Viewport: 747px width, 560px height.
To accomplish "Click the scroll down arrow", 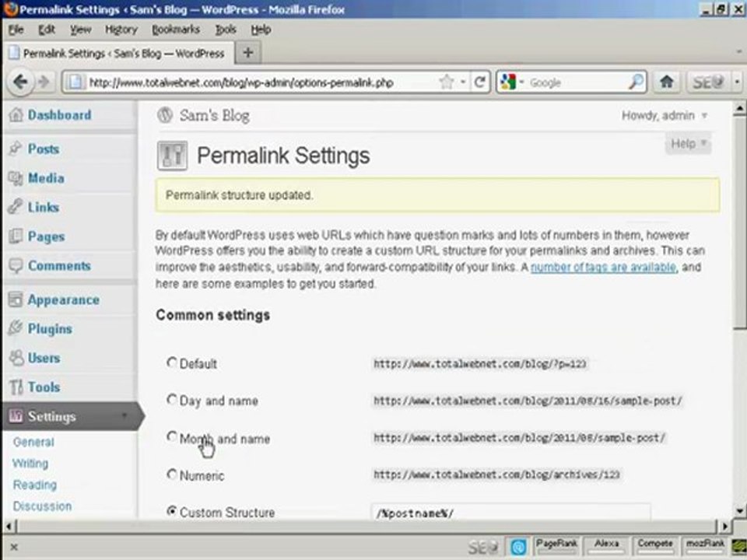I will tap(739, 510).
